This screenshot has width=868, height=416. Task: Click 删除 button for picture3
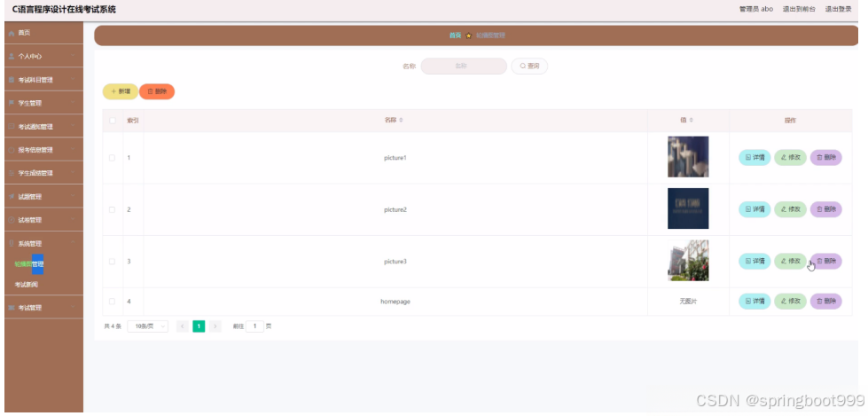826,262
